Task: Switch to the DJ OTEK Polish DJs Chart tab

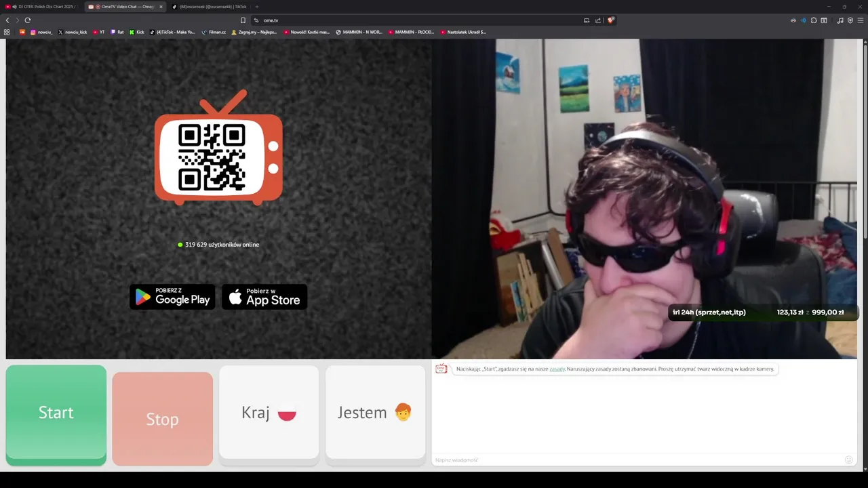Action: (41, 7)
